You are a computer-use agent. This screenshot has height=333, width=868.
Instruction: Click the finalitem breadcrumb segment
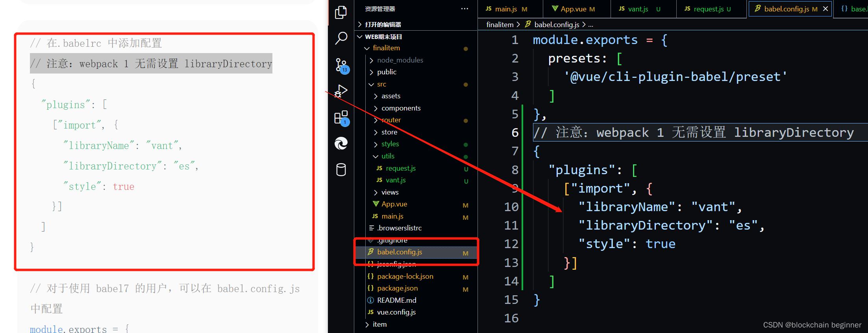click(500, 24)
